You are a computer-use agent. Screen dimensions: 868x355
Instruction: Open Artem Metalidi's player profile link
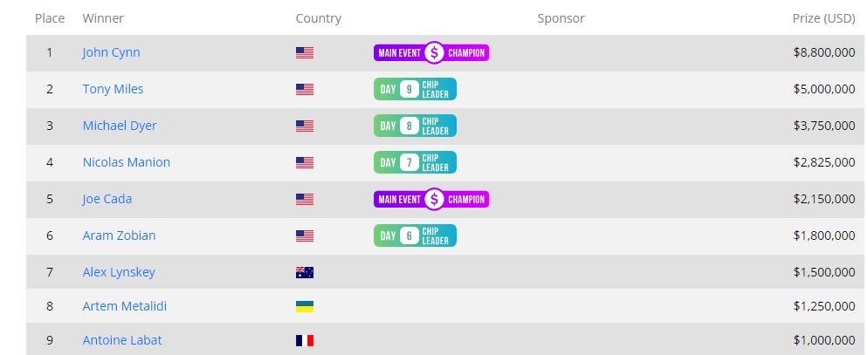coord(125,306)
